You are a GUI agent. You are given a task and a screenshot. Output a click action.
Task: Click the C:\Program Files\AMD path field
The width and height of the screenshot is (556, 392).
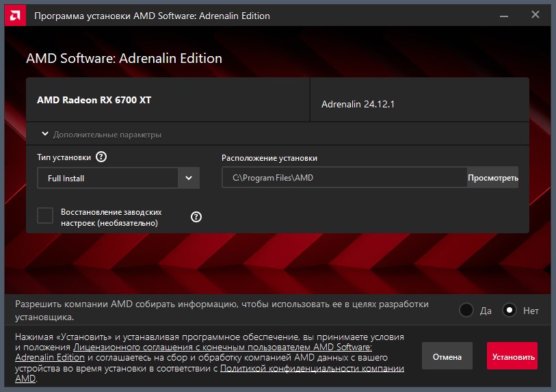(x=344, y=177)
